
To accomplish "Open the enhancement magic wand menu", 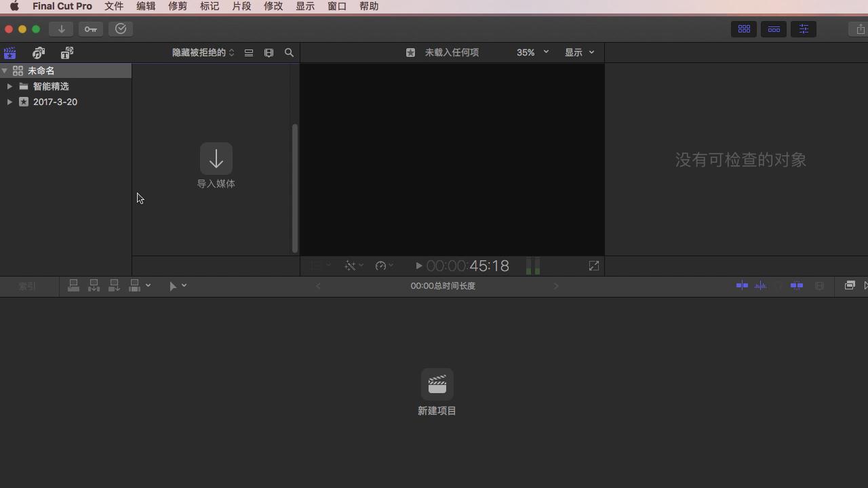I will [353, 266].
